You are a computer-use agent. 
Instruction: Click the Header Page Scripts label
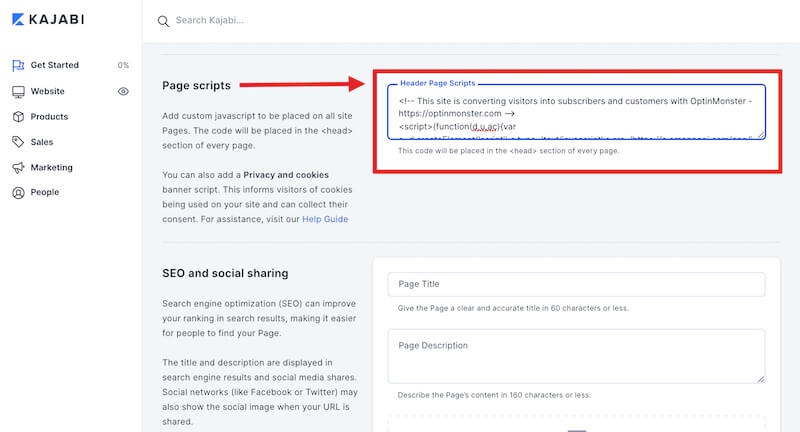pos(437,83)
